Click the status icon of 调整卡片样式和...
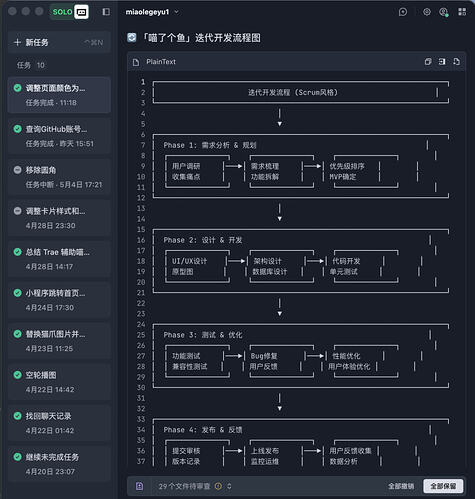The height and width of the screenshot is (499, 475). [18, 211]
